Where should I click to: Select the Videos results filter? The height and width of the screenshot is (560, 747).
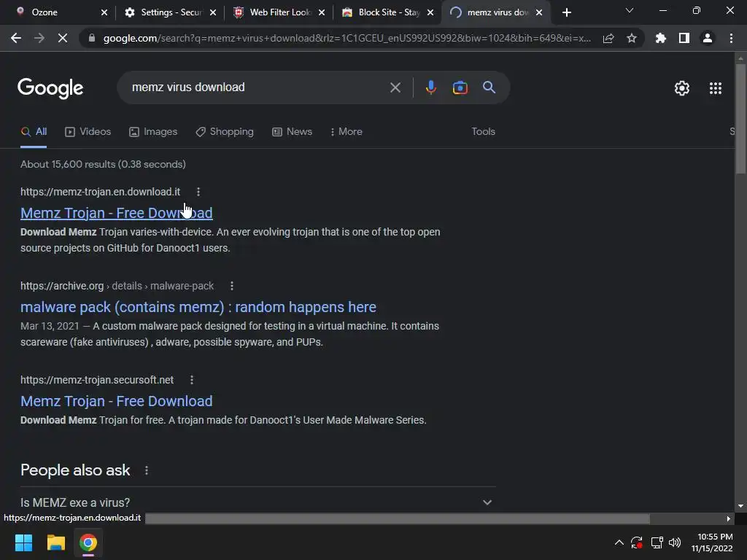tap(88, 132)
